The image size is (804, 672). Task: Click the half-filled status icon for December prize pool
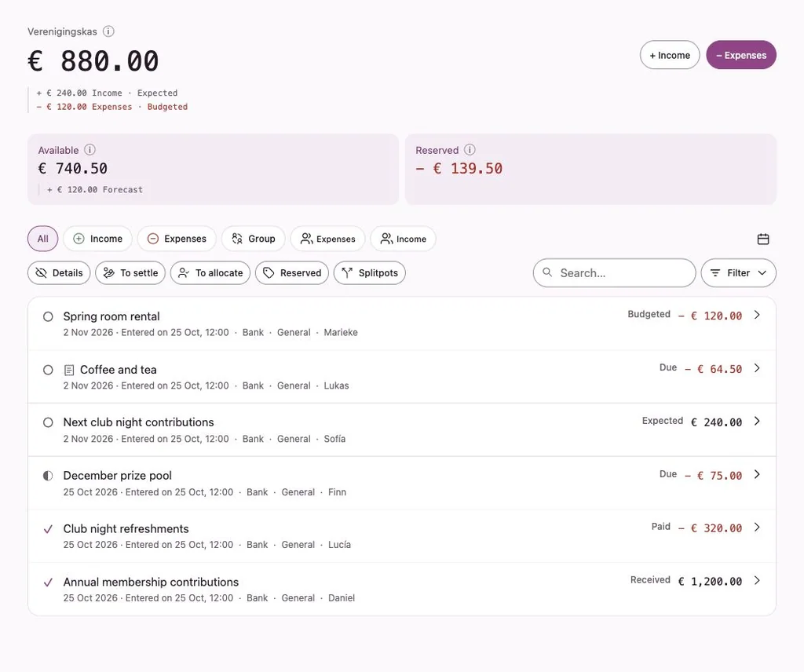pos(48,476)
